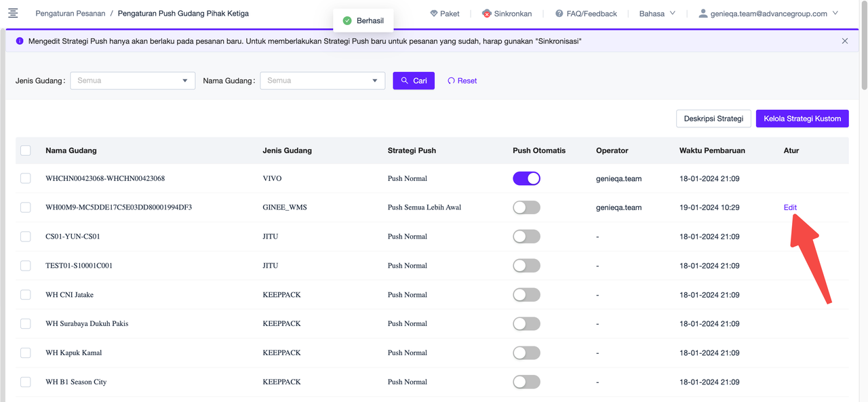Open the Bahasa language dropdown
This screenshot has height=402, width=868.
[x=657, y=14]
